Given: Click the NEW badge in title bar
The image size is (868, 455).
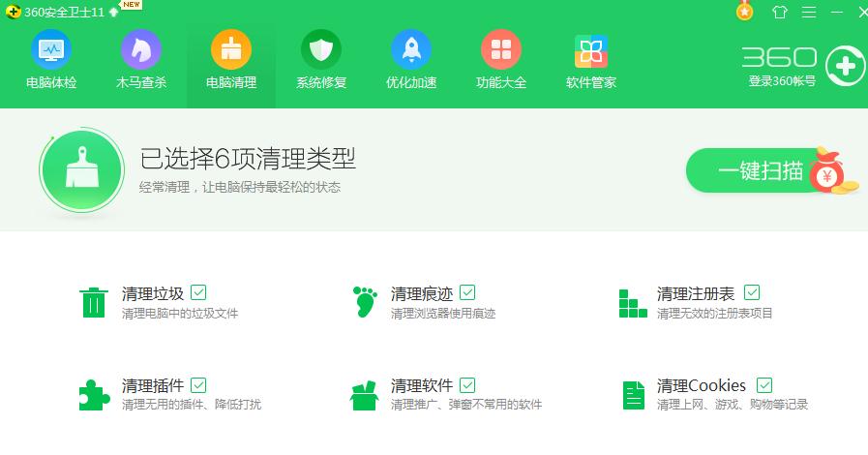Looking at the screenshot, I should pyautogui.click(x=132, y=5).
